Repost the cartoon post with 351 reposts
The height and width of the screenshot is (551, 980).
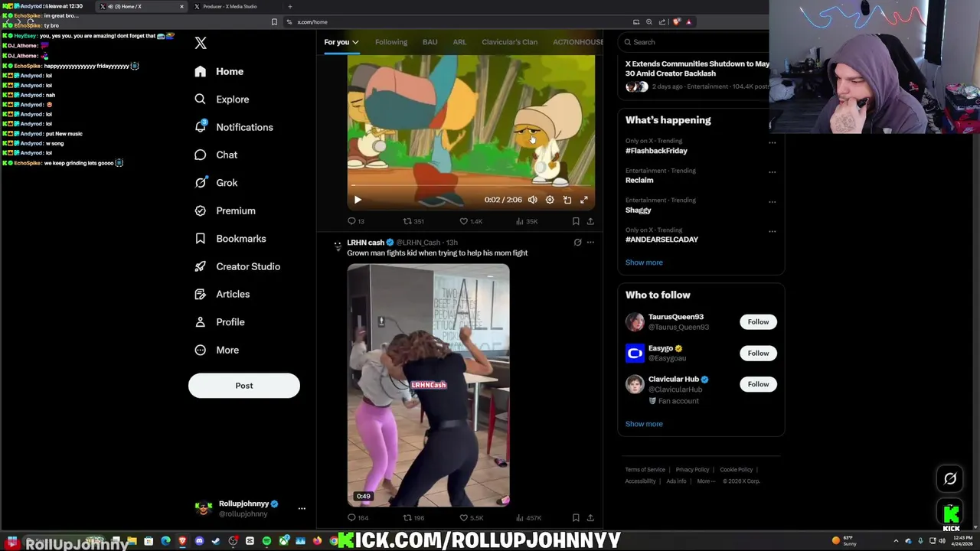(413, 221)
